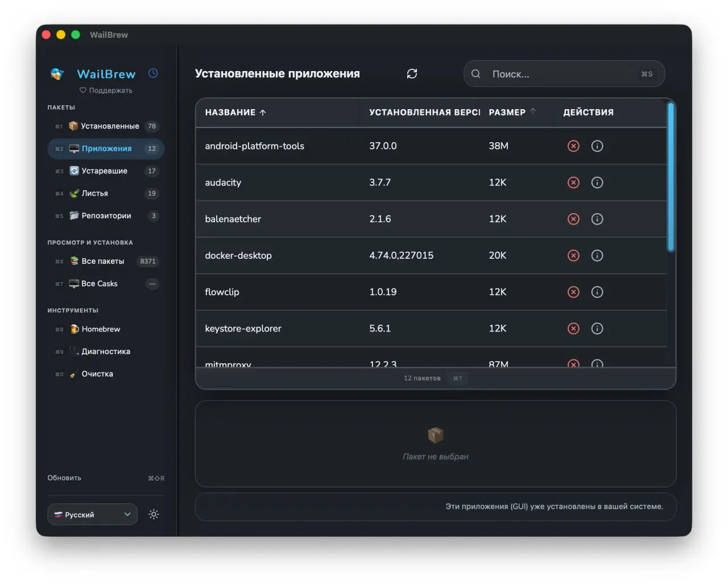Open Установленные in the sidebar

106,126
